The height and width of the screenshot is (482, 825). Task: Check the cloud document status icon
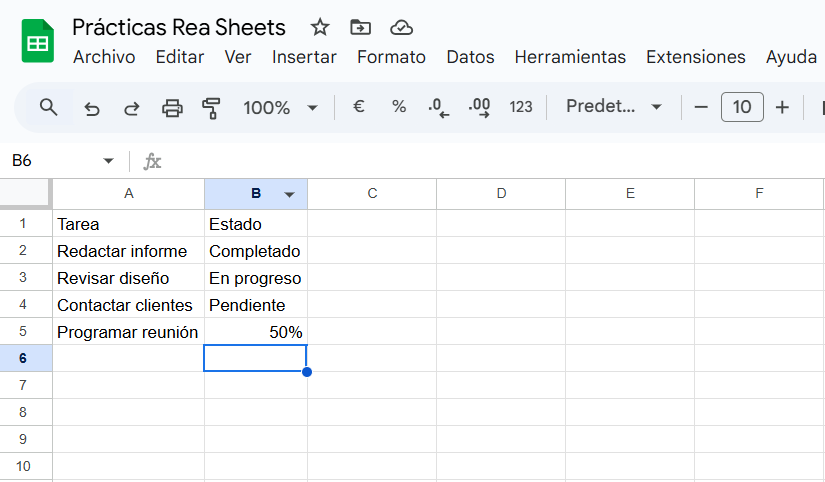[401, 27]
